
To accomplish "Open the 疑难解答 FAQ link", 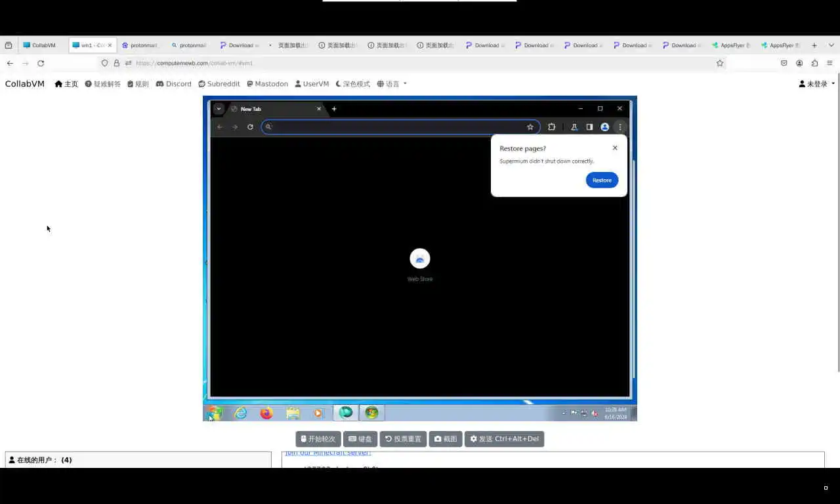I will (x=103, y=84).
